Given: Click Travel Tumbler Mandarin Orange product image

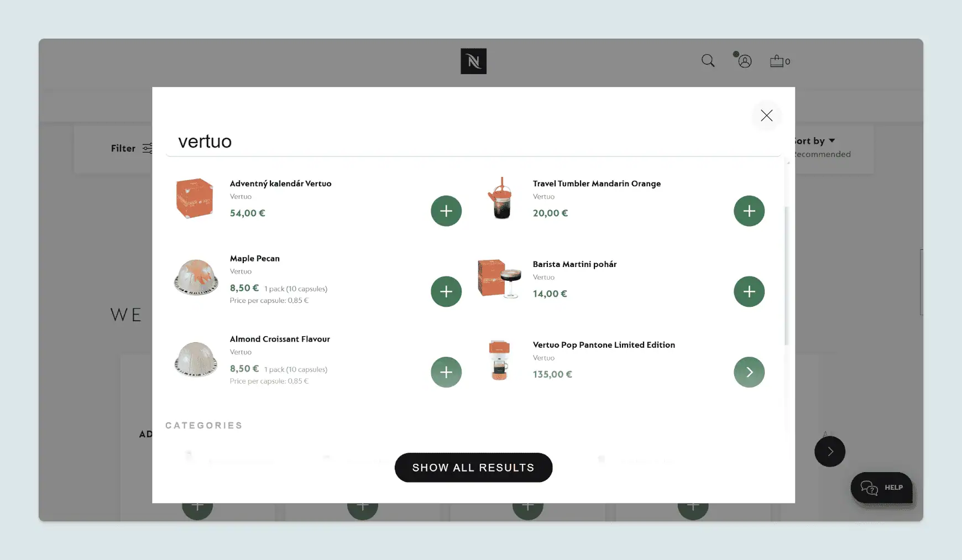Looking at the screenshot, I should [x=499, y=198].
